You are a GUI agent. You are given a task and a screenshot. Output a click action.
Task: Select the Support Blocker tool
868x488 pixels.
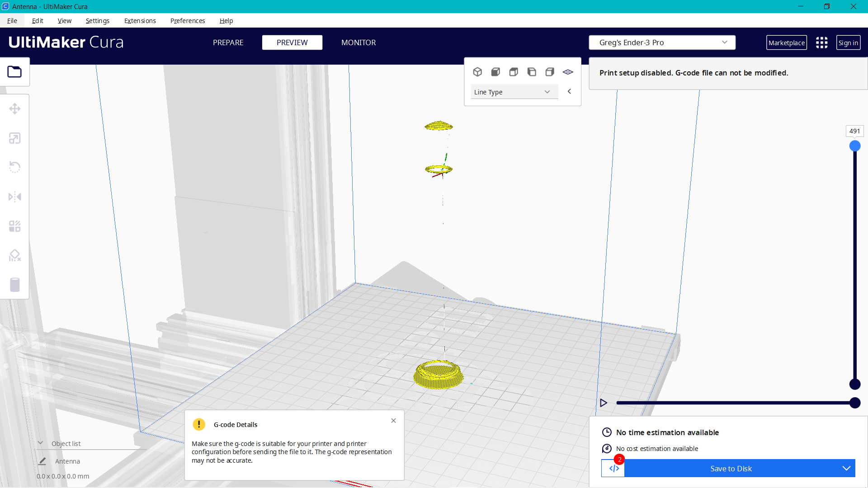(x=15, y=255)
